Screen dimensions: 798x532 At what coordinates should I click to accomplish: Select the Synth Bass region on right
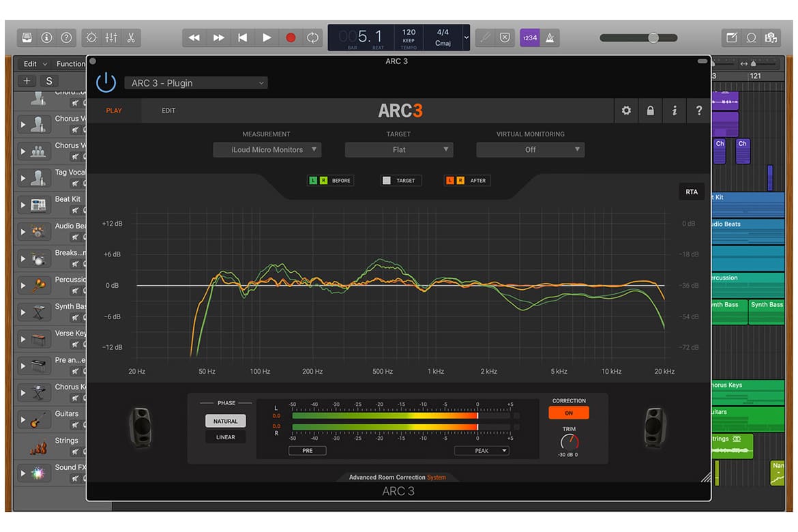point(767,312)
